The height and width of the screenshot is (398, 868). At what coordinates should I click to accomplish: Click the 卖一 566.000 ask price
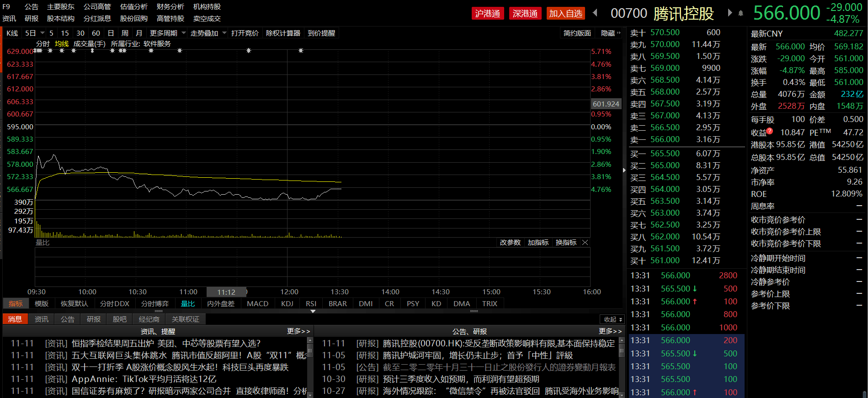(x=665, y=139)
